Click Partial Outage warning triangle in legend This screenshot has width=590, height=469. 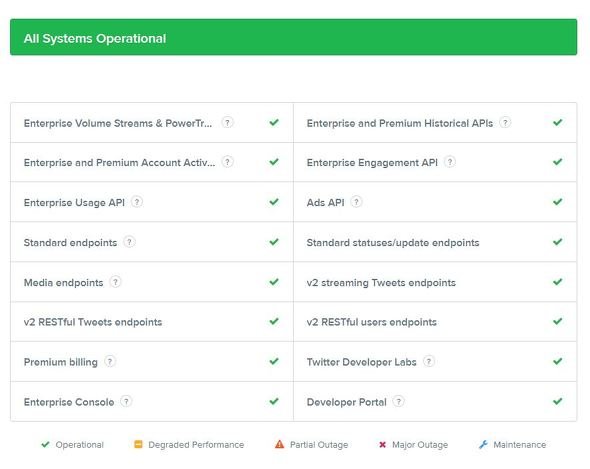280,445
